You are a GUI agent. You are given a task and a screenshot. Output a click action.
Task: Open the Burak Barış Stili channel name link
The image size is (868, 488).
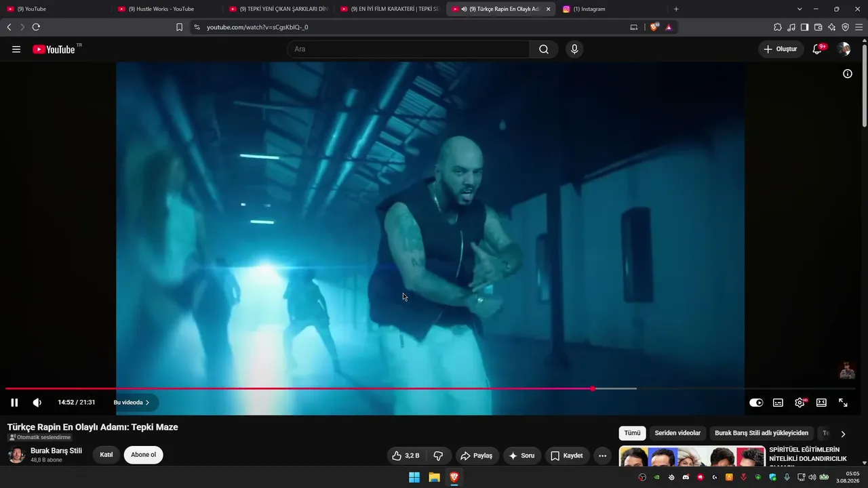tap(56, 451)
